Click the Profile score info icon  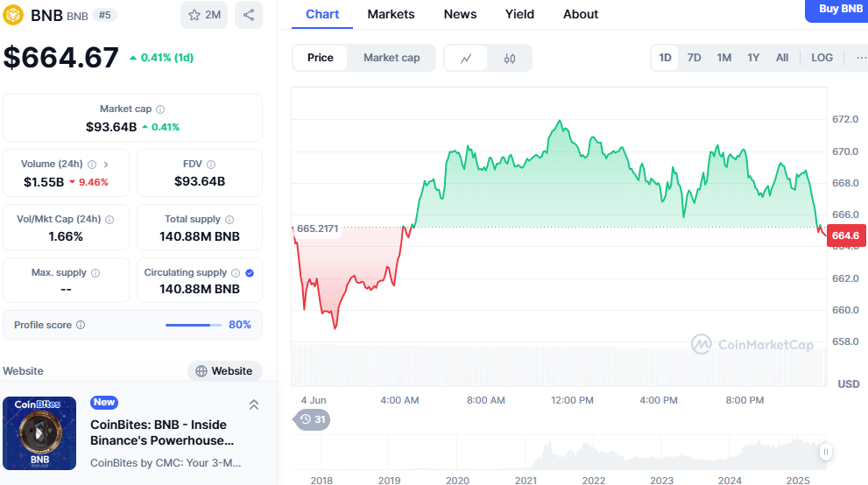tap(81, 325)
